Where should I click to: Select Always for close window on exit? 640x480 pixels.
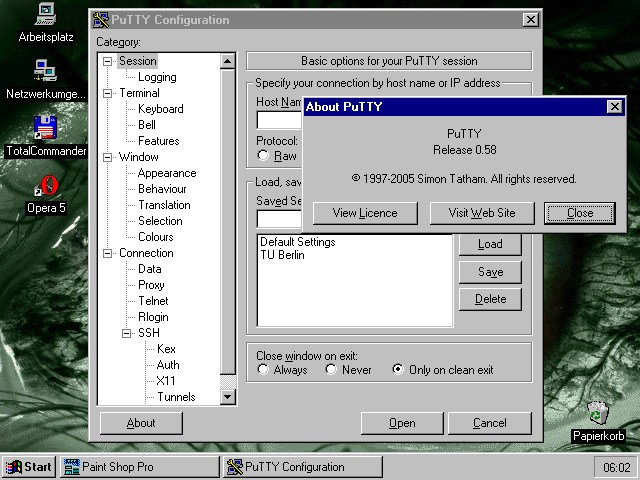click(263, 369)
